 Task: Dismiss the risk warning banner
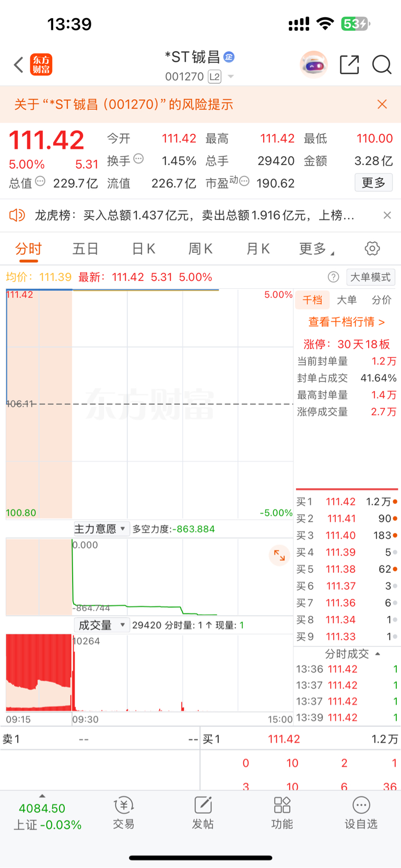382,104
